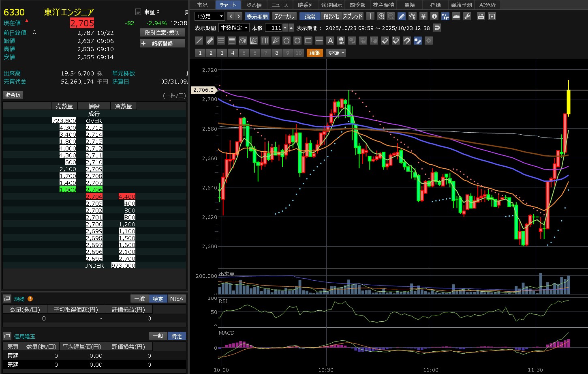Toggle the 指数化 chart mode
The image size is (588, 374).
[x=331, y=16]
